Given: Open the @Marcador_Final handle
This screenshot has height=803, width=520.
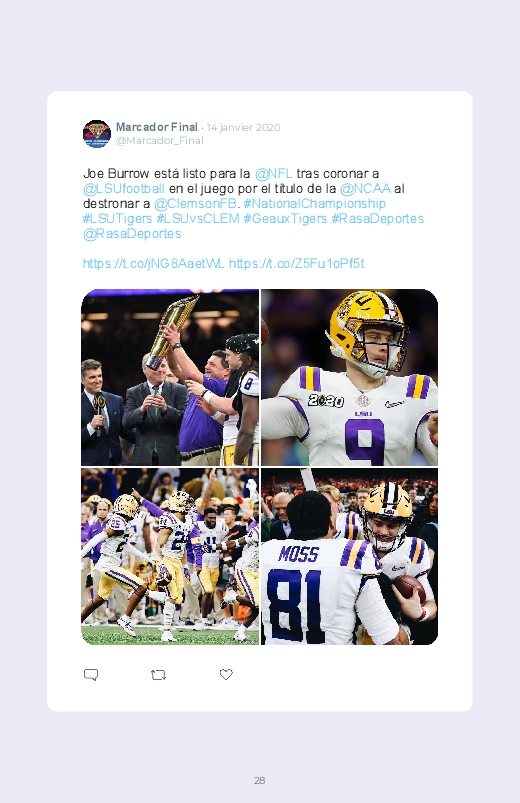Looking at the screenshot, I should pyautogui.click(x=159, y=140).
